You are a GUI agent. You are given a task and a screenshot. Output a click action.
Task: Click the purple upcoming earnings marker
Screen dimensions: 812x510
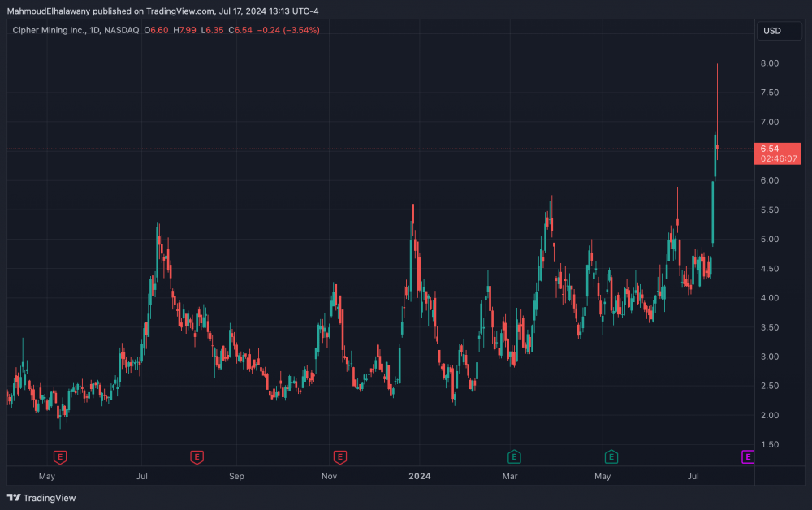[748, 456]
